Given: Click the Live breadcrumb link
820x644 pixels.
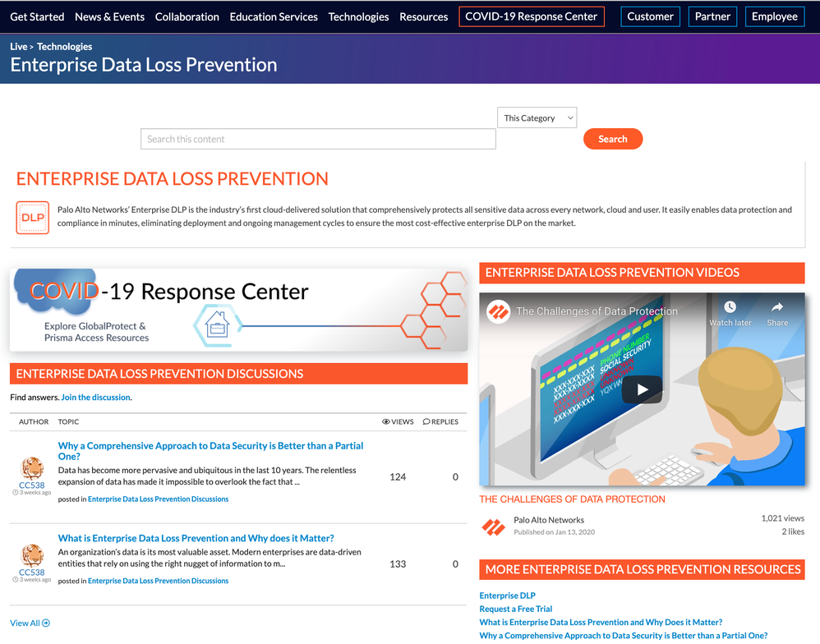Looking at the screenshot, I should click(18, 47).
